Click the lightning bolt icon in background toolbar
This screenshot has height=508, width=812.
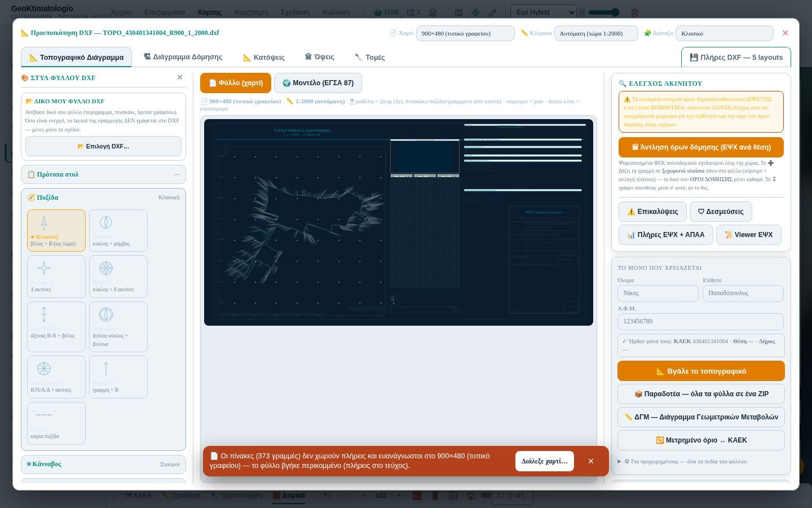[x=475, y=12]
